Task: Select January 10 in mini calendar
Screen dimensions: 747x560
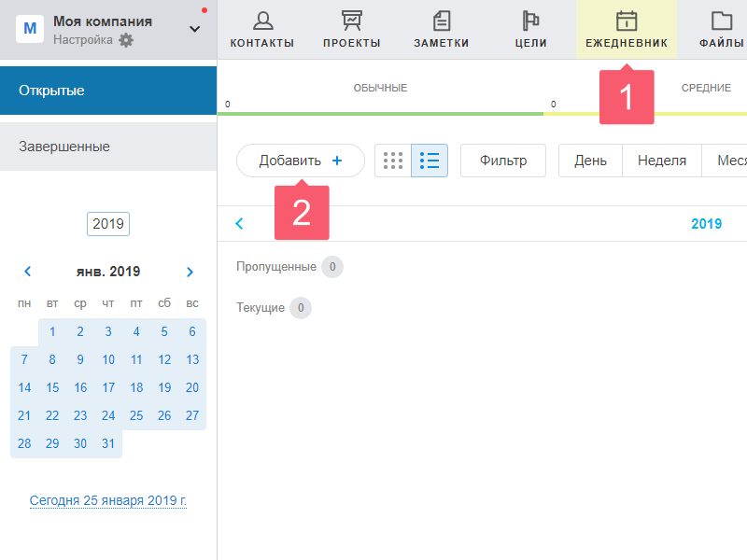Action: [x=108, y=359]
